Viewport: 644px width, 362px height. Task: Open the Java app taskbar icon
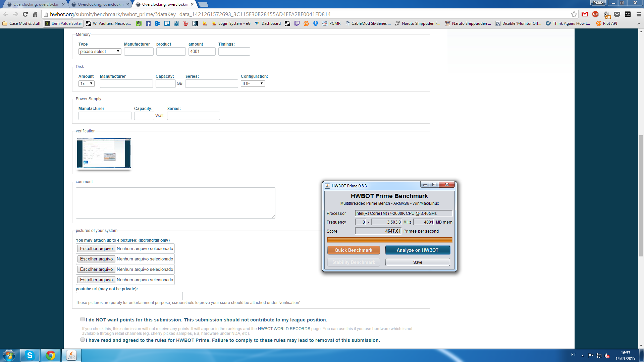[71, 355]
